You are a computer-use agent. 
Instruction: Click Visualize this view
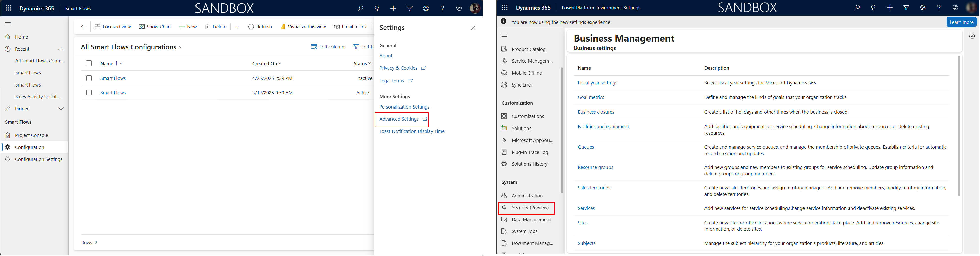[303, 27]
